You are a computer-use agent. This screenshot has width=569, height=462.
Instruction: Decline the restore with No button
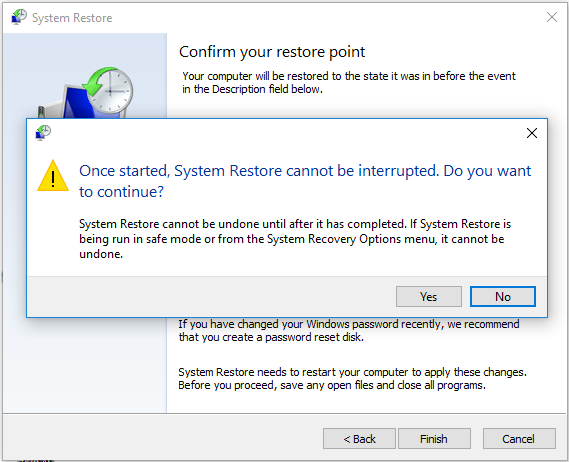tap(503, 297)
